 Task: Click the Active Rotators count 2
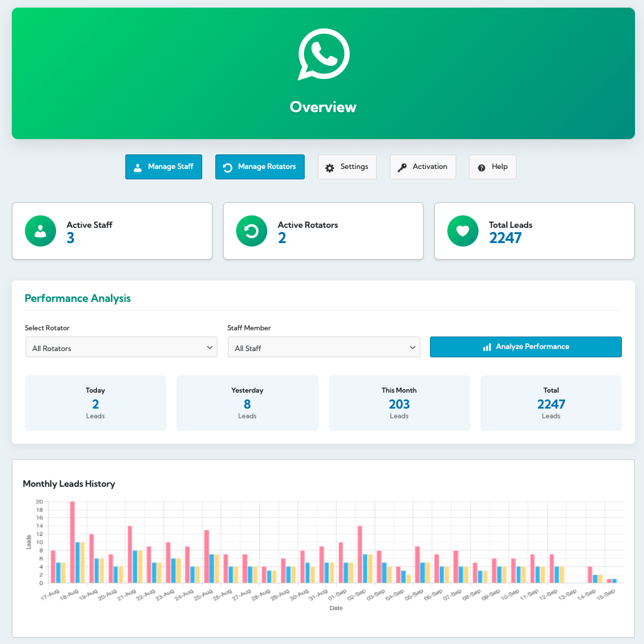click(282, 238)
